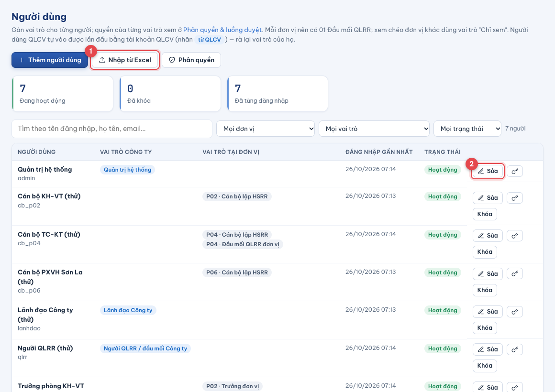Click the key icon for user cb_p02
This screenshot has width=555, height=392.
click(515, 198)
